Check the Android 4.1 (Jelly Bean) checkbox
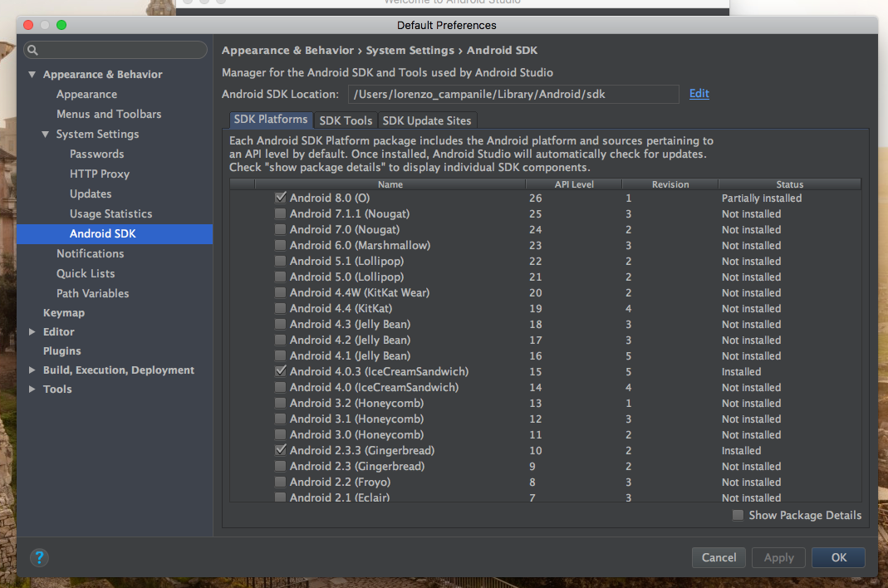 [x=280, y=355]
